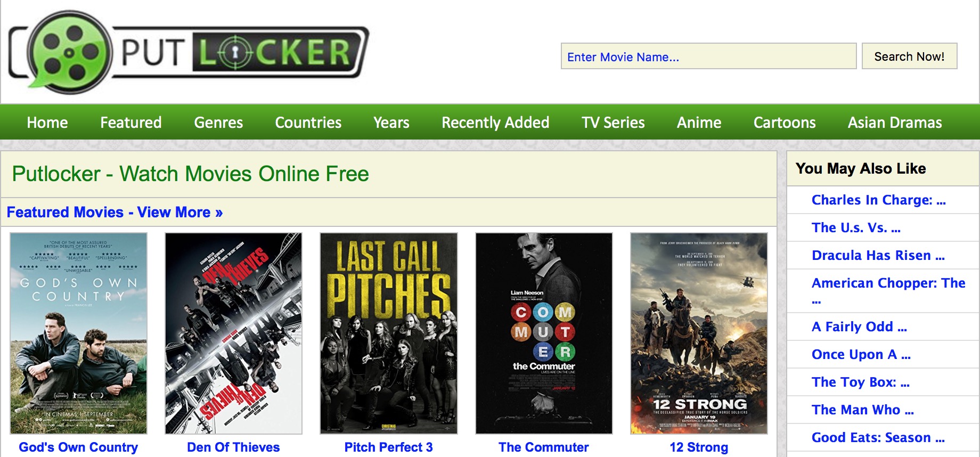The image size is (980, 457).
Task: Open the Genres menu
Action: (218, 123)
